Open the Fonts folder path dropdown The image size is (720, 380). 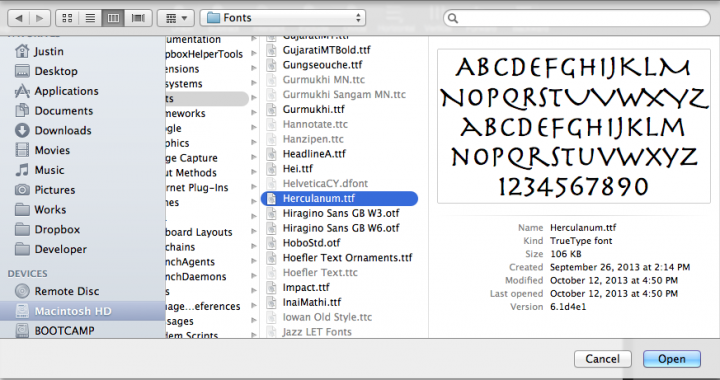(x=283, y=18)
